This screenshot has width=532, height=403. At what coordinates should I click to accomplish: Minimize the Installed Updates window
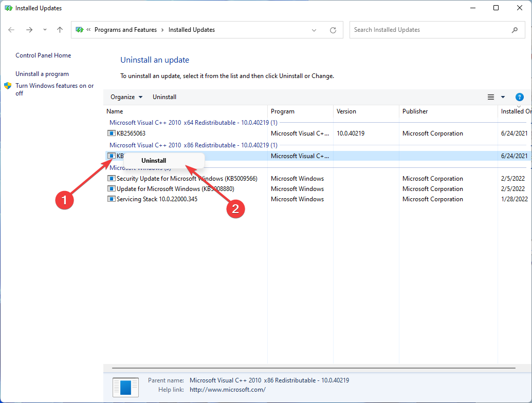tap(472, 8)
